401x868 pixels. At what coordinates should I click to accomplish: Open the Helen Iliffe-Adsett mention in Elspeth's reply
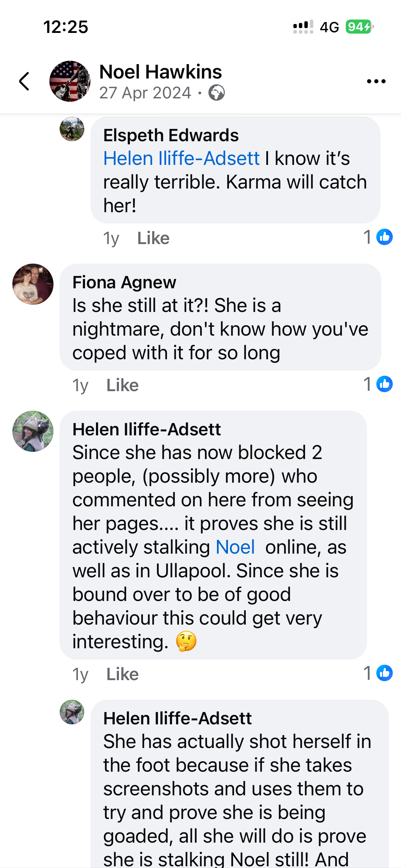181,158
